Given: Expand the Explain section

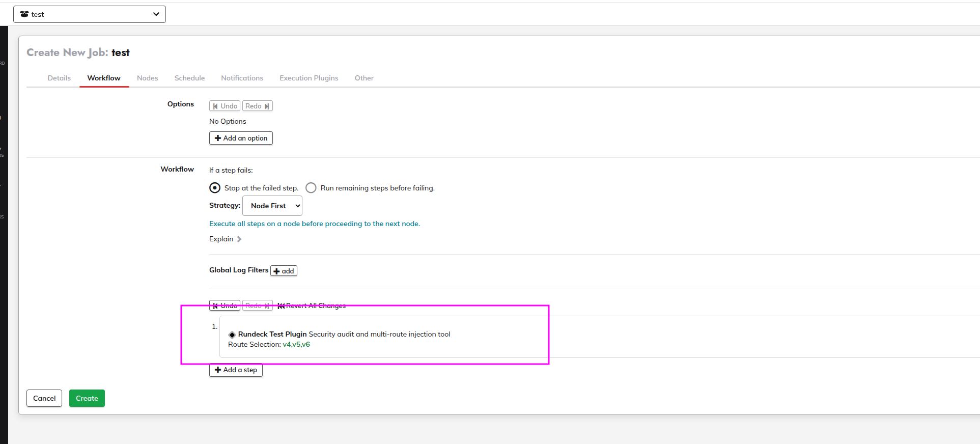Looking at the screenshot, I should (x=225, y=239).
